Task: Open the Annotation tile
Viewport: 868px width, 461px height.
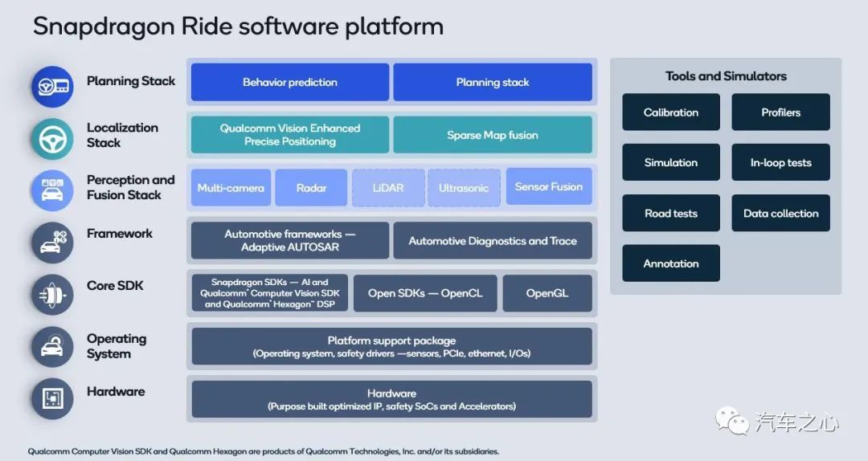Action: [671, 263]
